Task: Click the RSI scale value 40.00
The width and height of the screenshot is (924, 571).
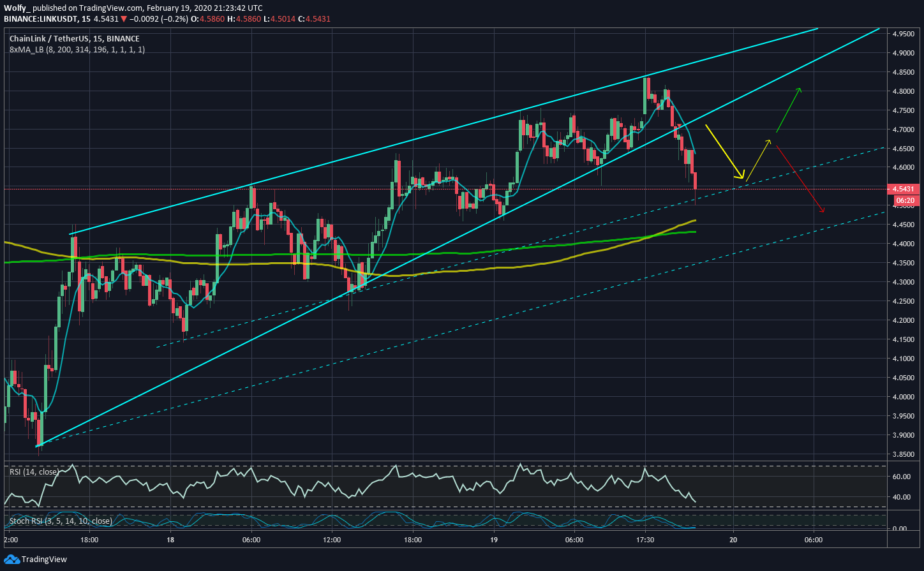Action: tap(901, 497)
